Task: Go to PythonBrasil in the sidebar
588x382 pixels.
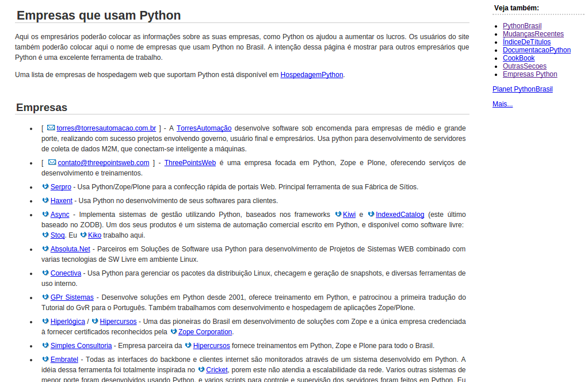Action: pos(522,26)
